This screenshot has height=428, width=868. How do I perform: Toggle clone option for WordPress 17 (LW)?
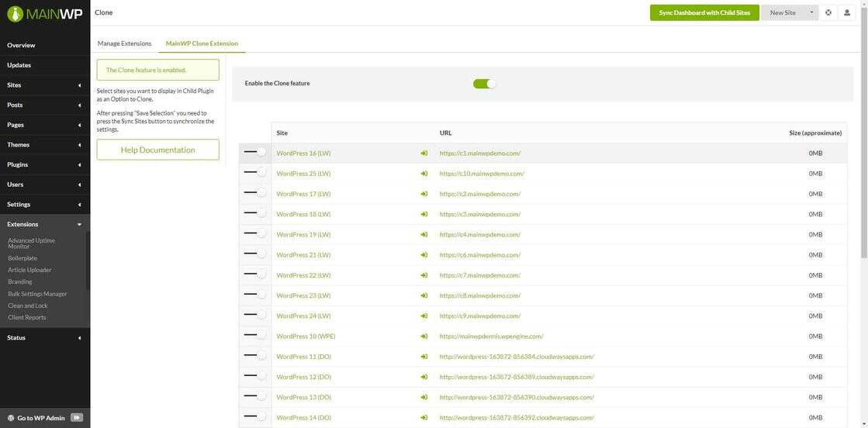tap(254, 193)
